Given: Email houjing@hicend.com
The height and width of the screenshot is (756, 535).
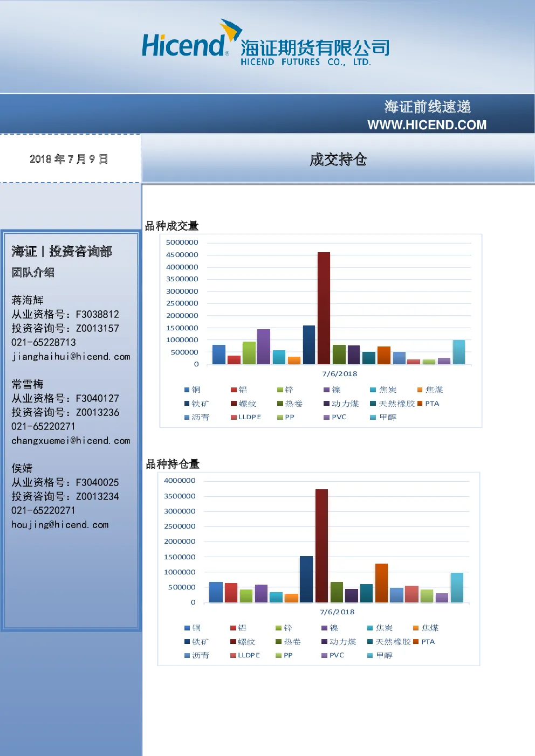Looking at the screenshot, I should coord(60,525).
